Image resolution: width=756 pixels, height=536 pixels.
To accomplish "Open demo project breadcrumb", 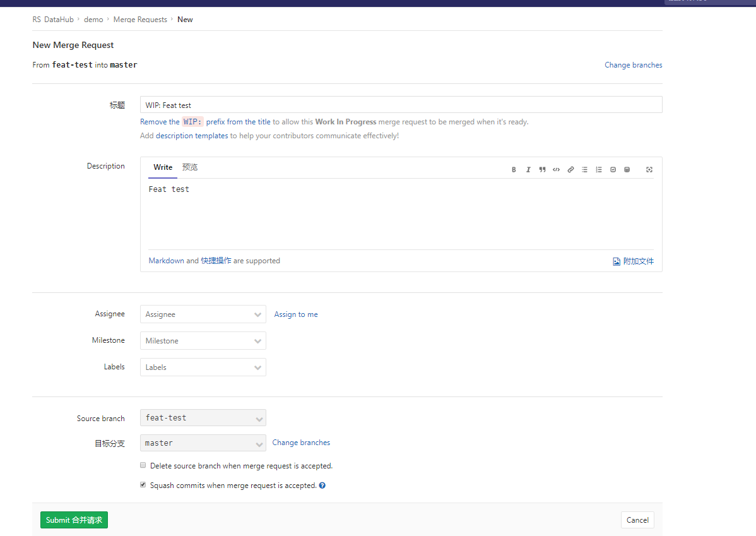I will pyautogui.click(x=93, y=20).
